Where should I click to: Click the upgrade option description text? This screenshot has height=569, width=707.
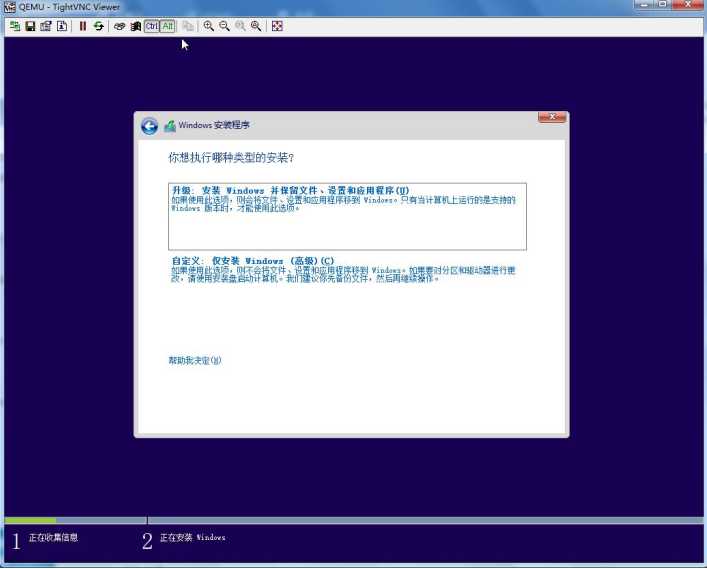coord(343,204)
